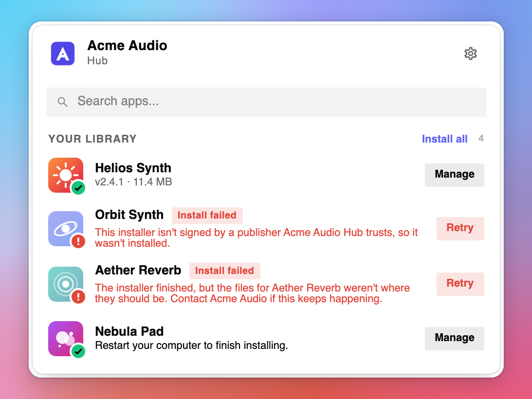
Task: Retry the Orbit Synth install
Action: (x=460, y=229)
